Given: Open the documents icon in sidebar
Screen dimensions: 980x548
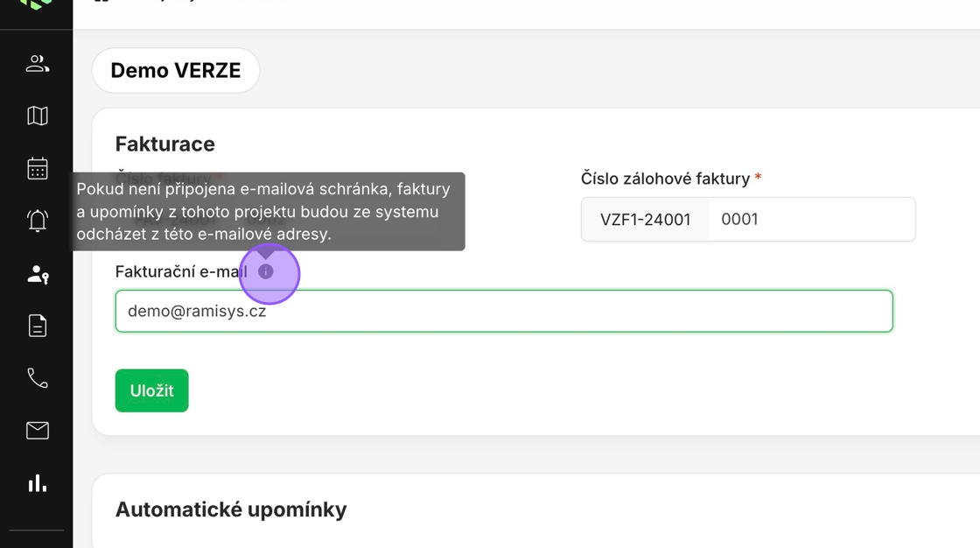Looking at the screenshot, I should pyautogui.click(x=37, y=326).
